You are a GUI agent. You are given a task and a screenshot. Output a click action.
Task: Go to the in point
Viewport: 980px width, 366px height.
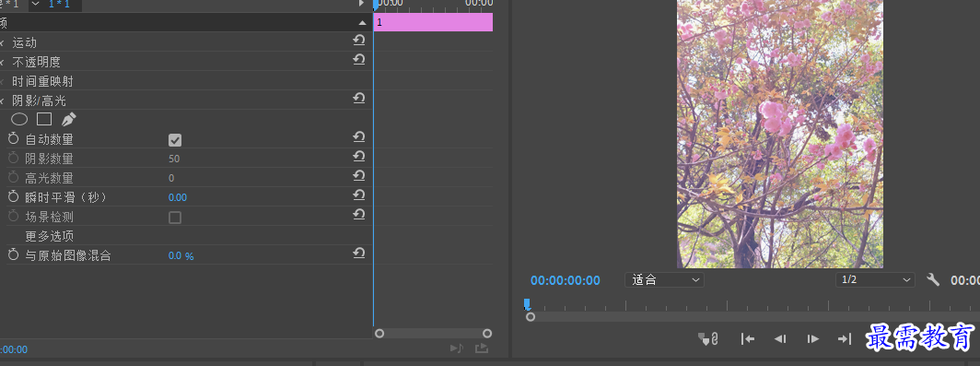pyautogui.click(x=748, y=338)
